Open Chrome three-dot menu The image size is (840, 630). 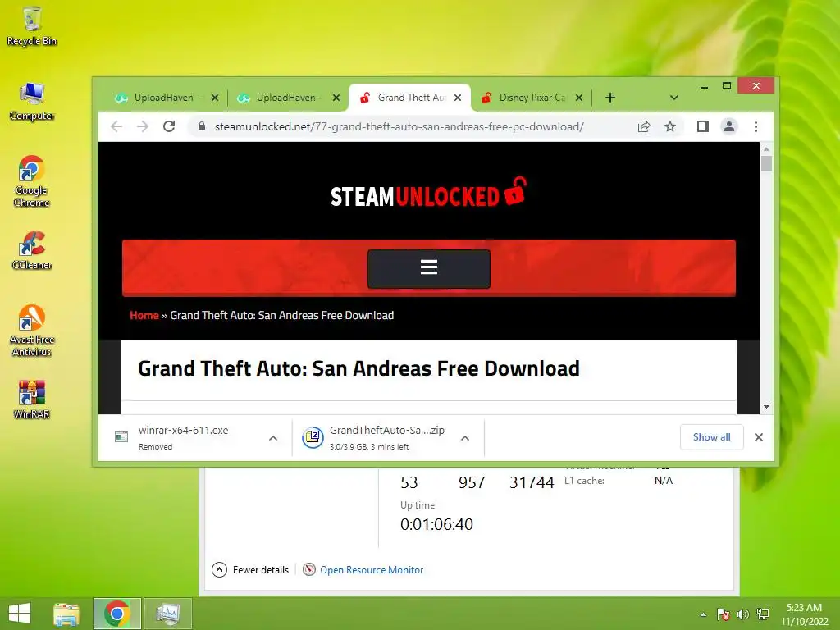click(756, 126)
